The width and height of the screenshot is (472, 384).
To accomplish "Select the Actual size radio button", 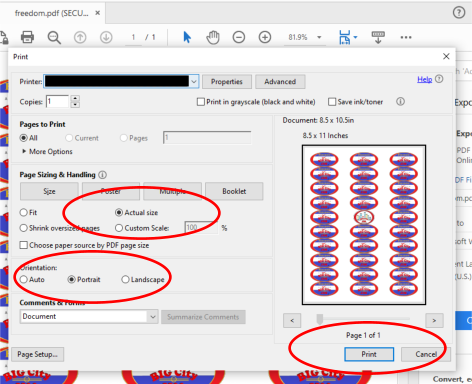I will [x=119, y=212].
